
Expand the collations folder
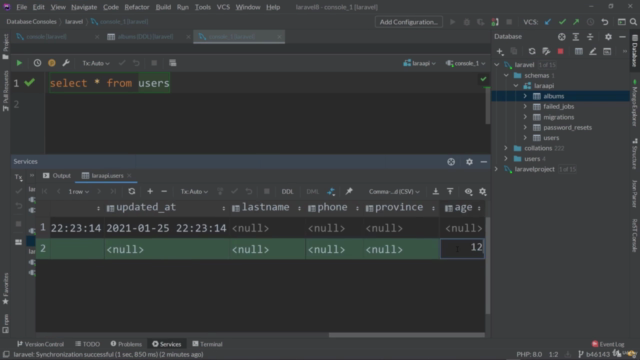pyautogui.click(x=506, y=148)
